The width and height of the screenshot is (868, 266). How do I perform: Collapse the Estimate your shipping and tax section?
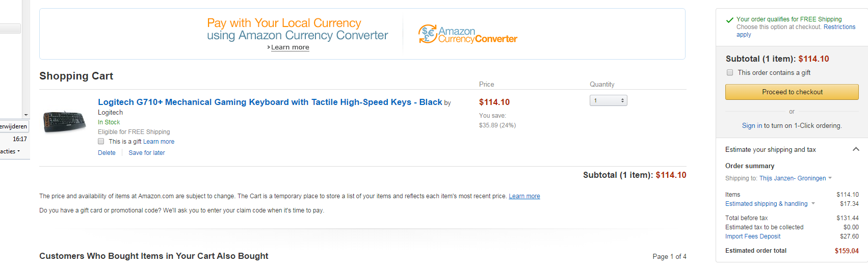click(856, 149)
